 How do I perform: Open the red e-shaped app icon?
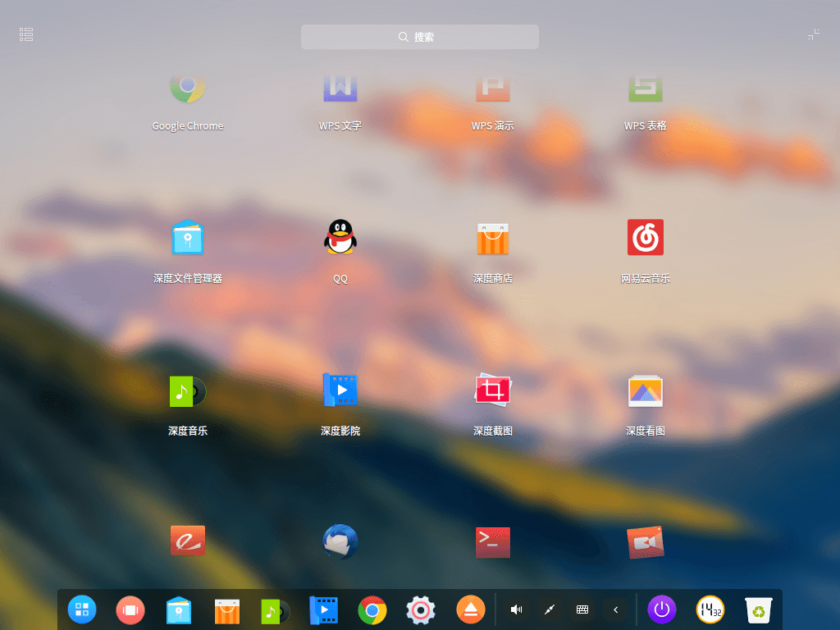pyautogui.click(x=188, y=541)
